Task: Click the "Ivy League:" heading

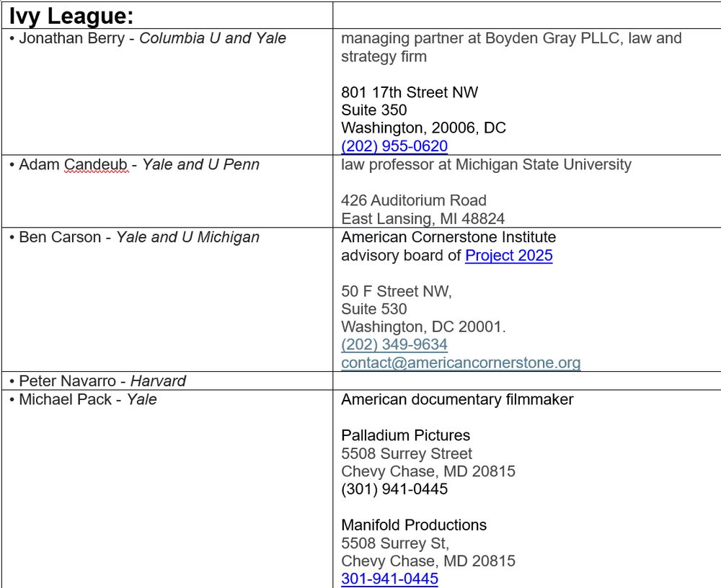Action: 71,16
